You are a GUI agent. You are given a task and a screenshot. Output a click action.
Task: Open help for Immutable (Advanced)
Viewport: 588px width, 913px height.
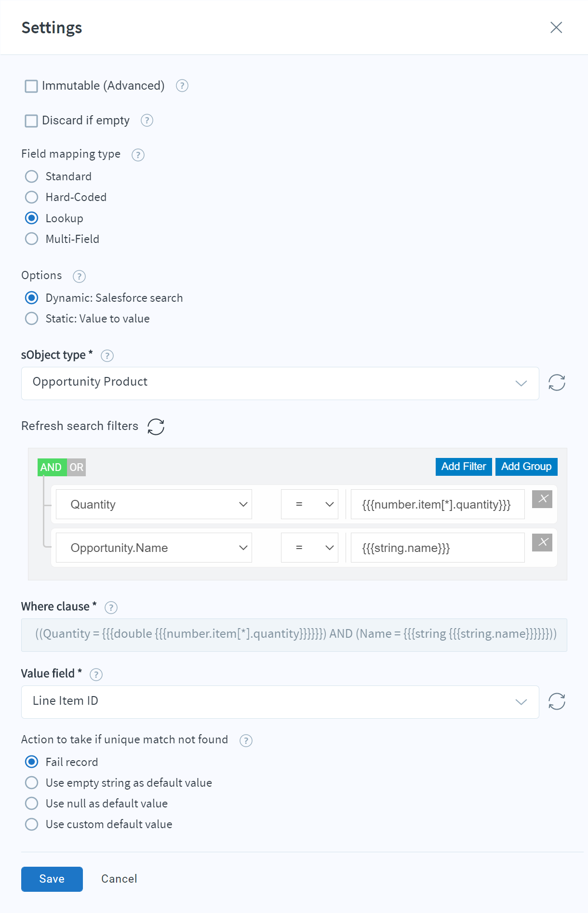(182, 86)
